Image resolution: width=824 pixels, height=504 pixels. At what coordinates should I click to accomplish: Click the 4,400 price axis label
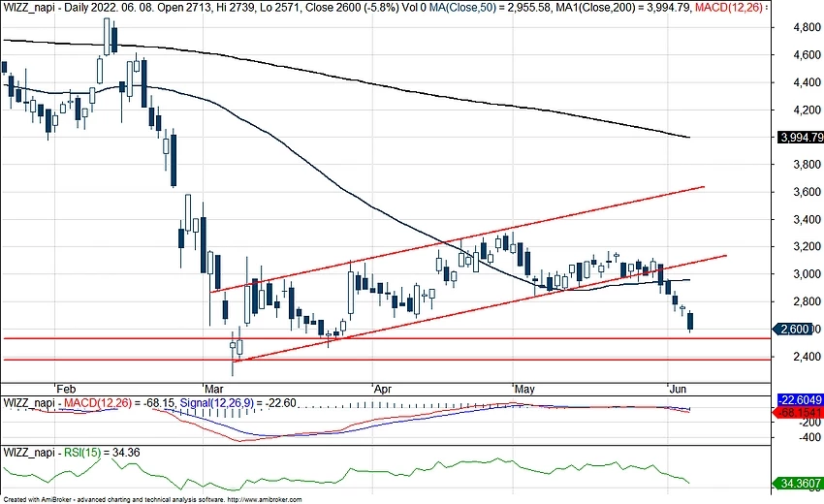click(x=807, y=82)
